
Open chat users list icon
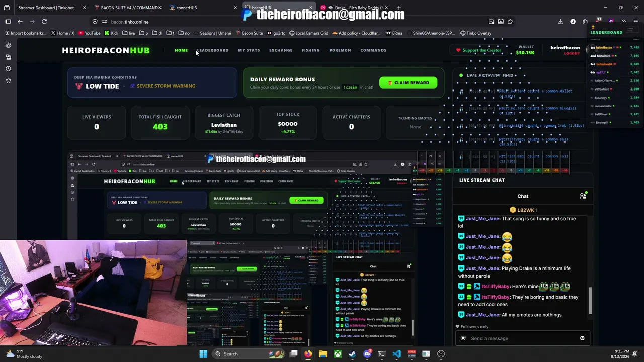coord(583,196)
